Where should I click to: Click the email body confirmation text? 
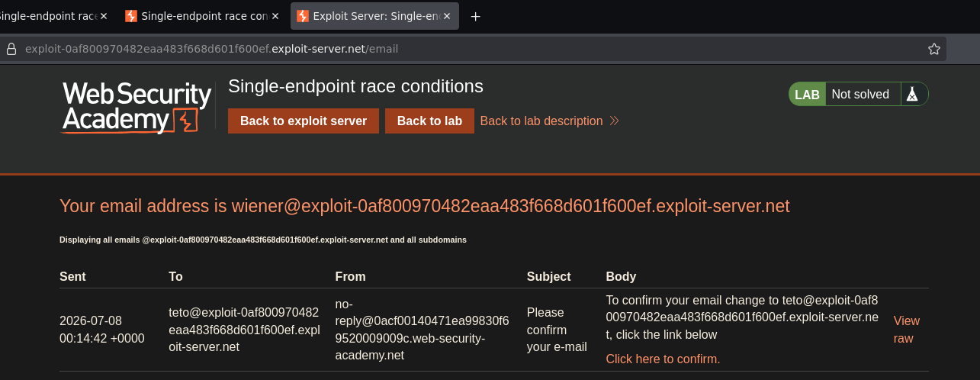743,317
